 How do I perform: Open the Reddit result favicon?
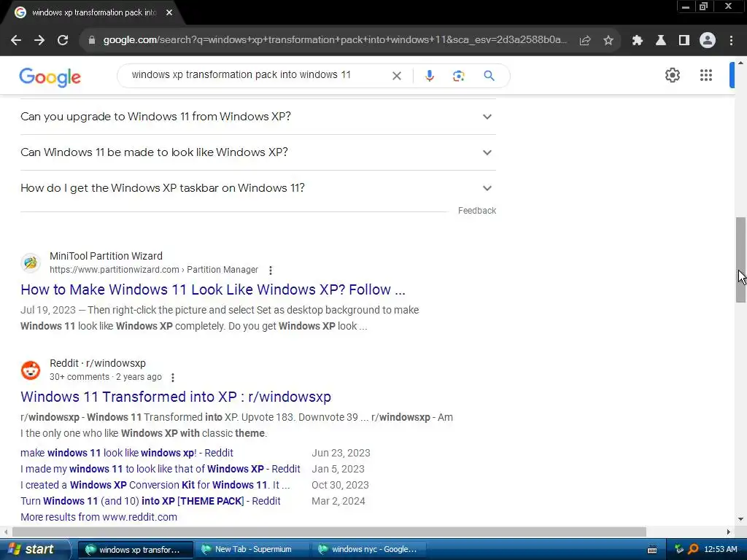31,370
